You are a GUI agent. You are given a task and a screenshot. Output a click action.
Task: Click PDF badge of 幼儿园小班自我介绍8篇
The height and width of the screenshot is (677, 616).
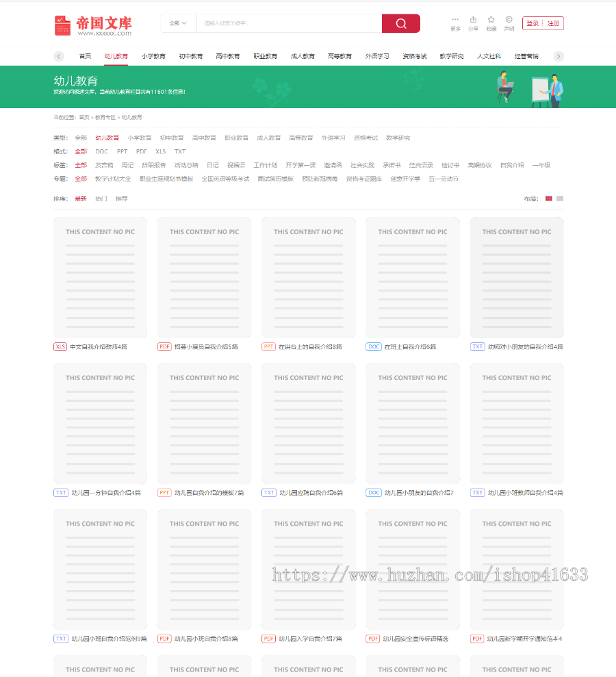[164, 639]
